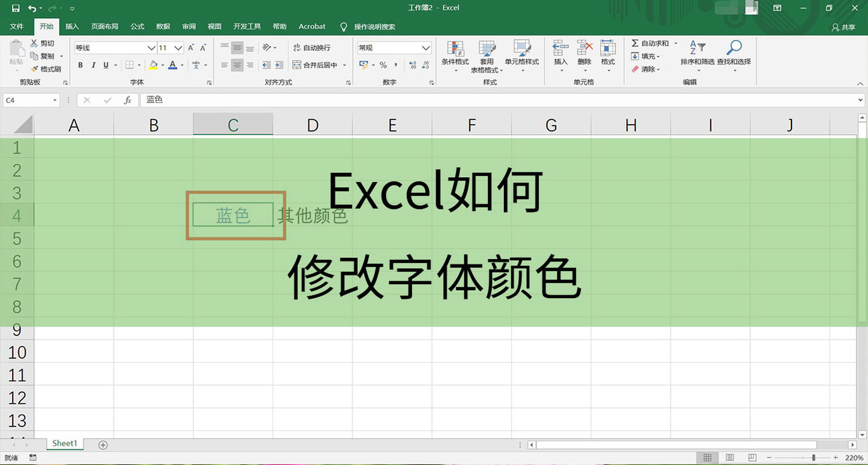Switch to the Formulas (公式) tab

137,27
